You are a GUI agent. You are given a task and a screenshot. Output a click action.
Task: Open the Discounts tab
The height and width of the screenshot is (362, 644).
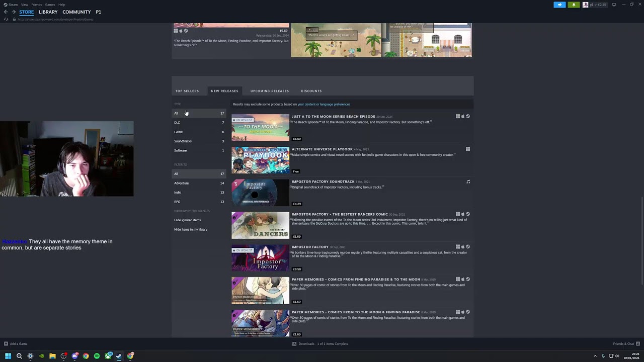tap(311, 91)
